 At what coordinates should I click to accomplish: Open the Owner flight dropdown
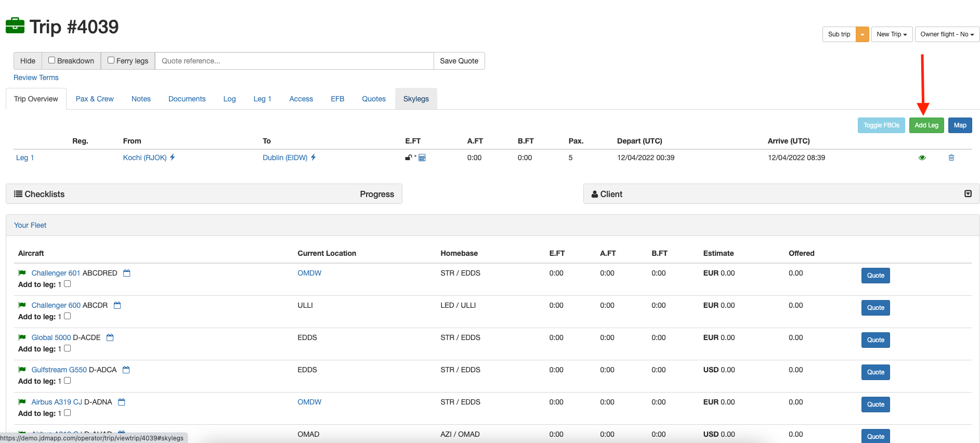947,34
